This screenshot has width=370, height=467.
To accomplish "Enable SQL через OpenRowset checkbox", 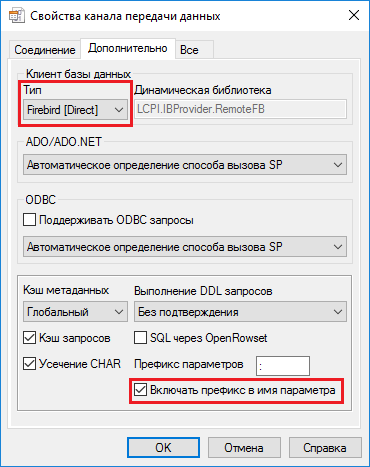I will point(140,338).
